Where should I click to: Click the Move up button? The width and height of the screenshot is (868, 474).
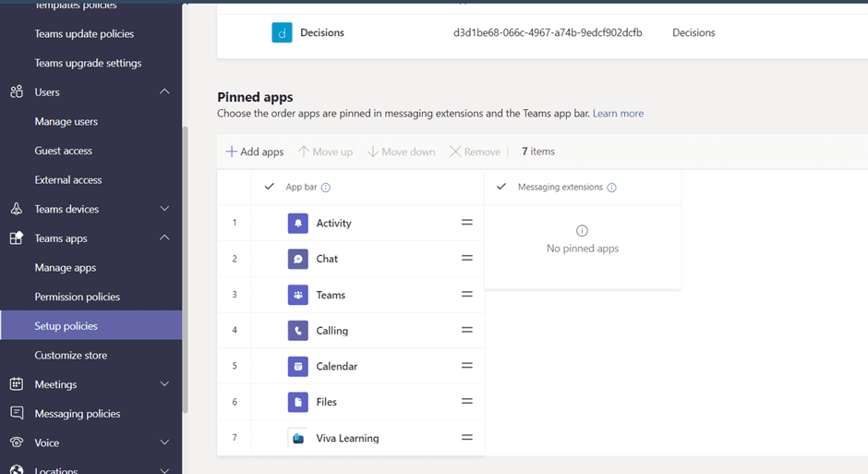pyautogui.click(x=325, y=152)
